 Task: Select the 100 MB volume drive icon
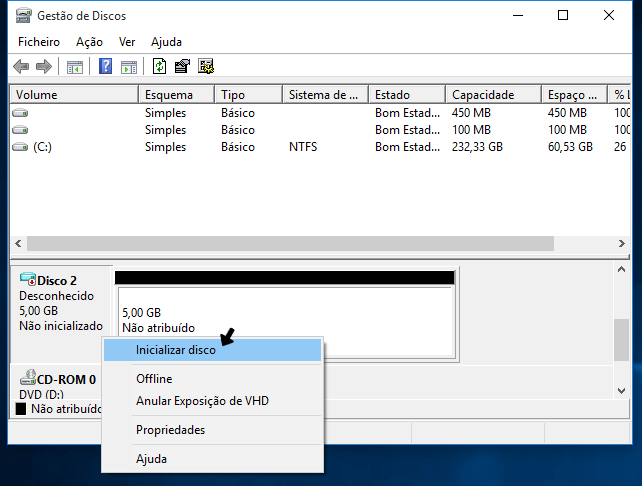tap(20, 130)
